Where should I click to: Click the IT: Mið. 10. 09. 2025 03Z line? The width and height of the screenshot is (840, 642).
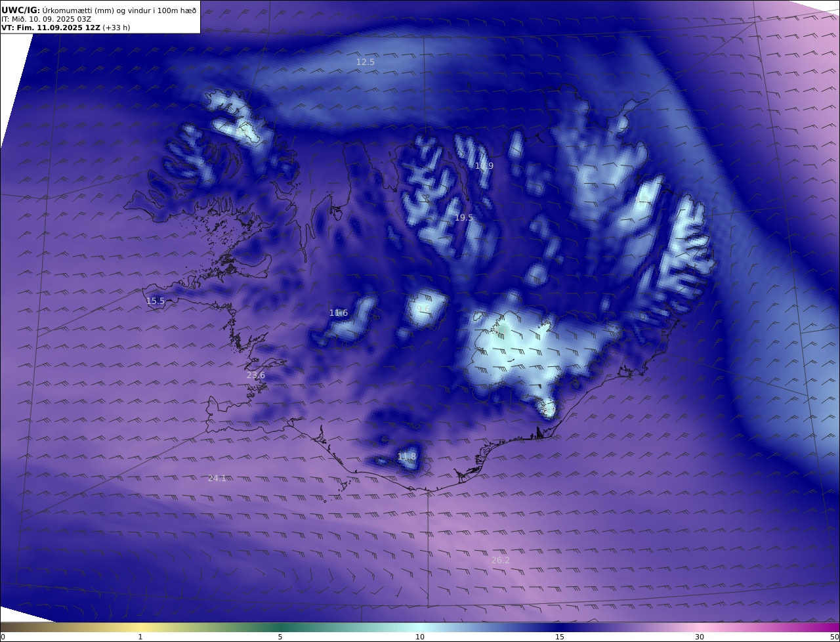[x=47, y=19]
